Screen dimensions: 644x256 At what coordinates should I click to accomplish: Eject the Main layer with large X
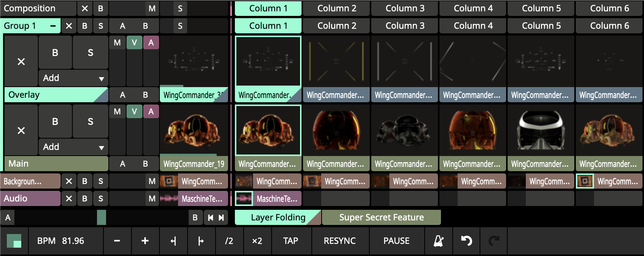[x=21, y=130]
